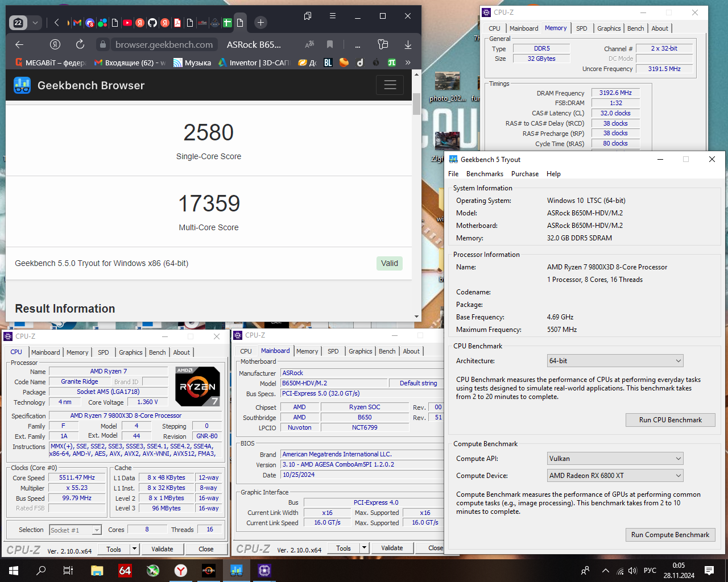Open the Geekbench Browser hamburger menu
Viewport: 728px width, 582px height.
point(390,85)
